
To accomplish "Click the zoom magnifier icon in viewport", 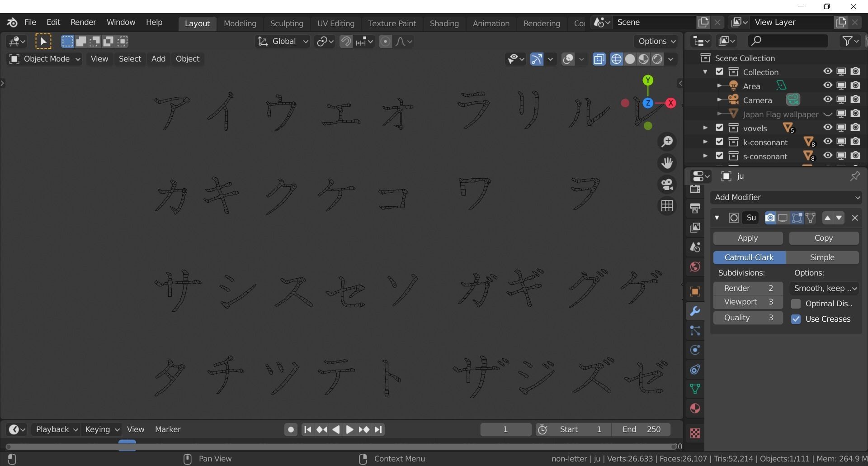I will pyautogui.click(x=668, y=141).
